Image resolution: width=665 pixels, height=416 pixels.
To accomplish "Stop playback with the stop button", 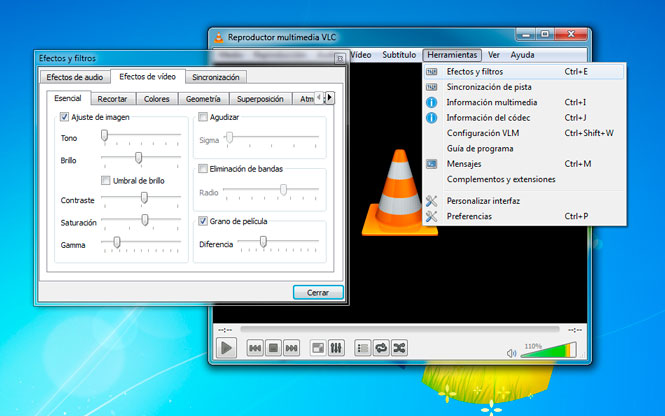I will coord(273,348).
